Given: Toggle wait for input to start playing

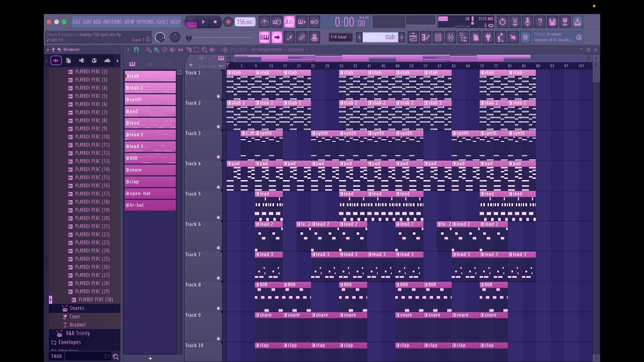Looking at the screenshot, I should [x=277, y=22].
